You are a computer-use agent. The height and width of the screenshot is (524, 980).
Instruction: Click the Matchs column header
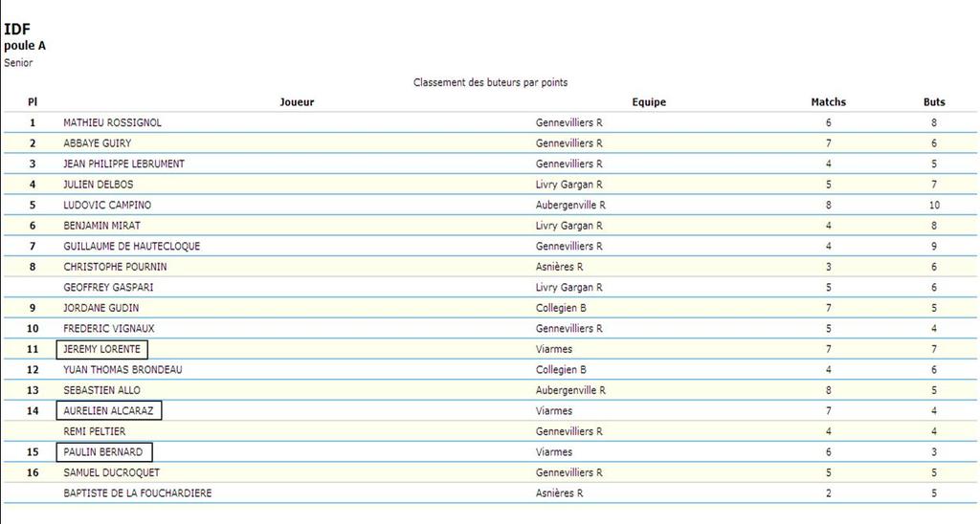coord(828,102)
